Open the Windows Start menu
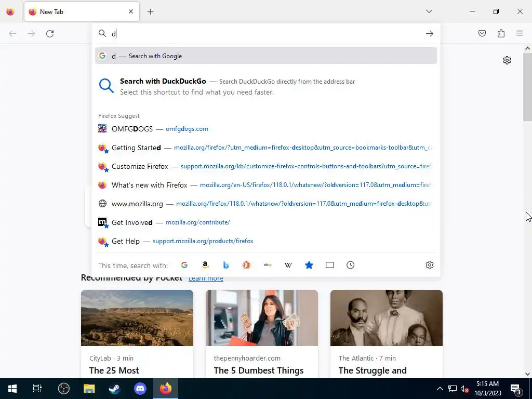Viewport: 532px width, 399px height. pos(12,389)
